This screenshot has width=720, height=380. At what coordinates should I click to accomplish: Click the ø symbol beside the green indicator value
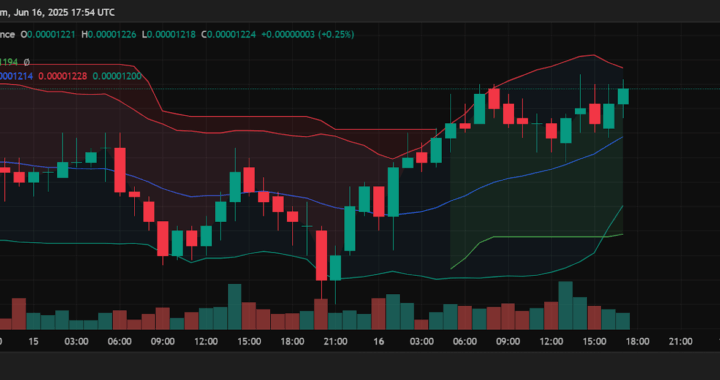coord(27,62)
